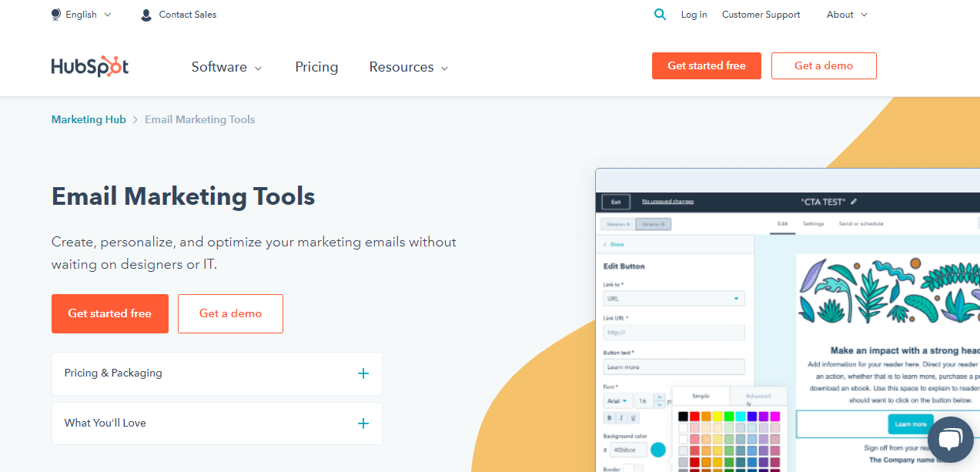This screenshot has height=472, width=980.
Task: Open Customer Support link
Action: [761, 15]
